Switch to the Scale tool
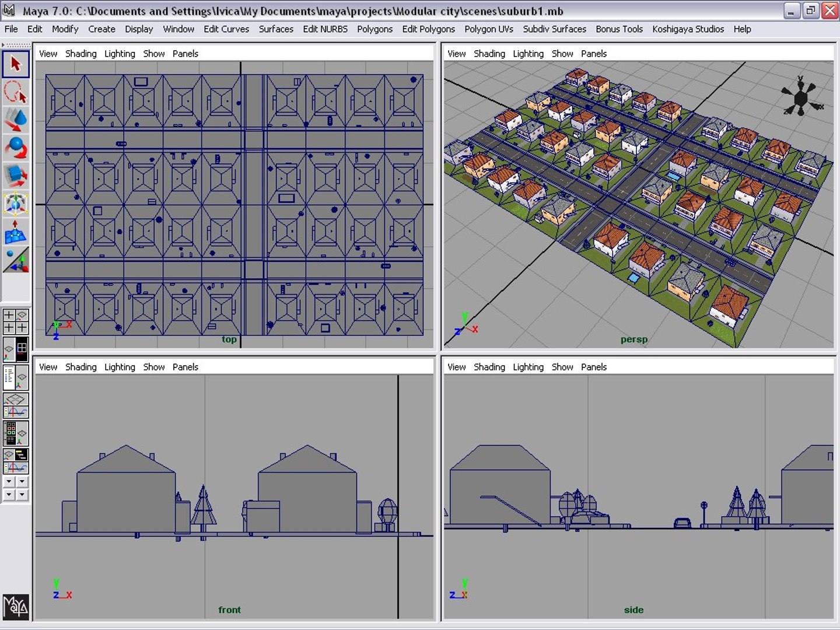The width and height of the screenshot is (840, 630). point(16,176)
